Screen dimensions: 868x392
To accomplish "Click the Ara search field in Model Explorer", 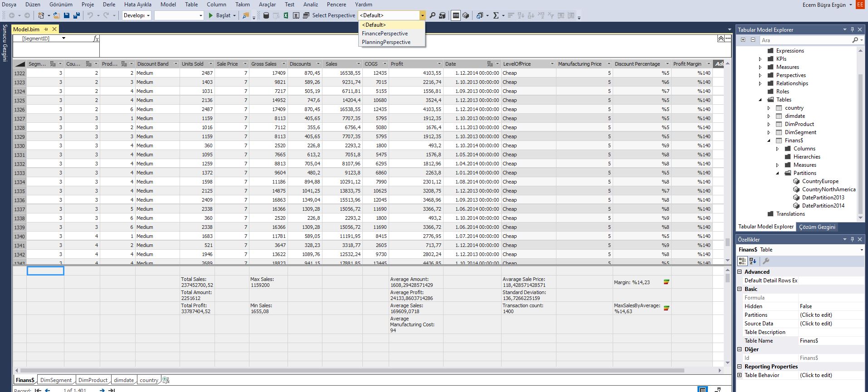I will pyautogui.click(x=805, y=40).
